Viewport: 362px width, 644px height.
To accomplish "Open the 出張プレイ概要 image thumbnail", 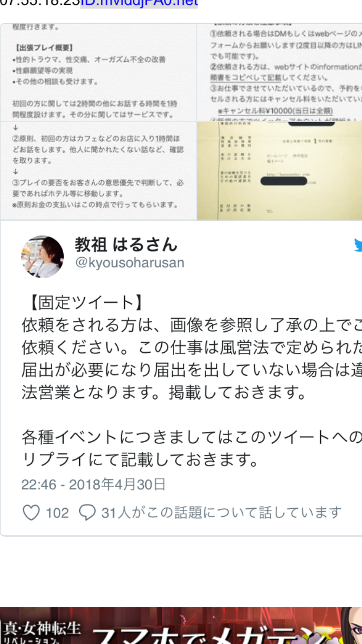I will [x=98, y=72].
